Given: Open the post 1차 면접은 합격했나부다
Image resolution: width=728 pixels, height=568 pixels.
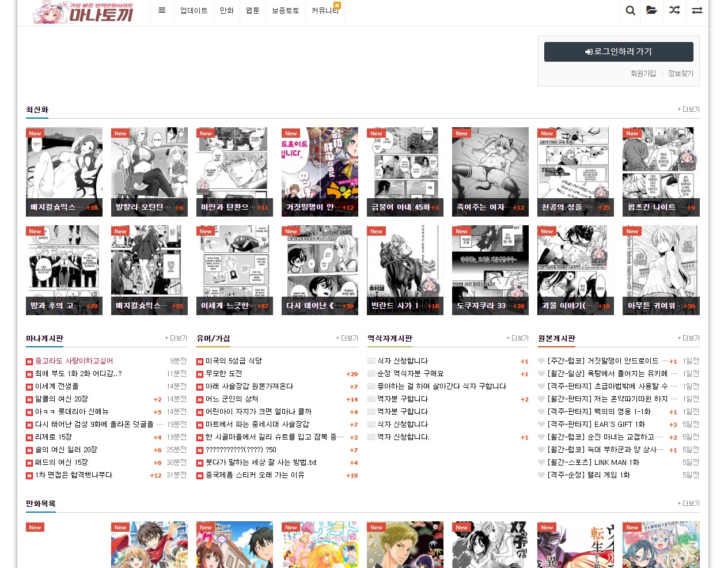Looking at the screenshot, I should click(74, 475).
